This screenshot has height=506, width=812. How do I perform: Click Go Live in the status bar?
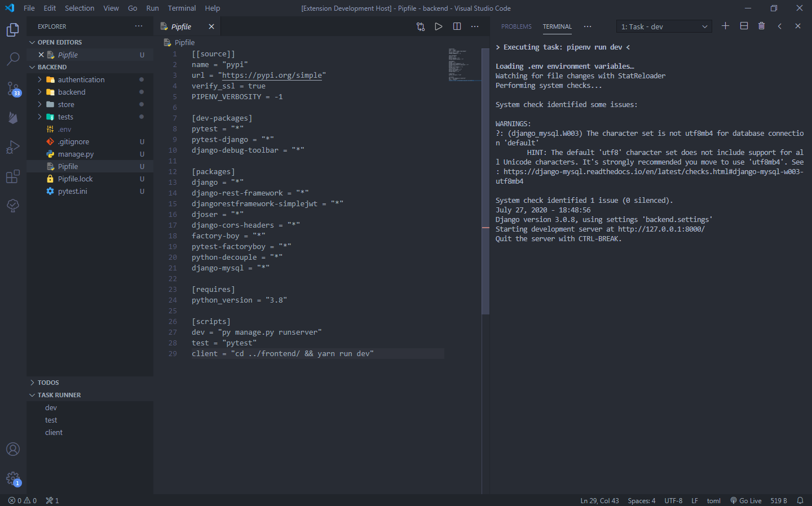745,500
